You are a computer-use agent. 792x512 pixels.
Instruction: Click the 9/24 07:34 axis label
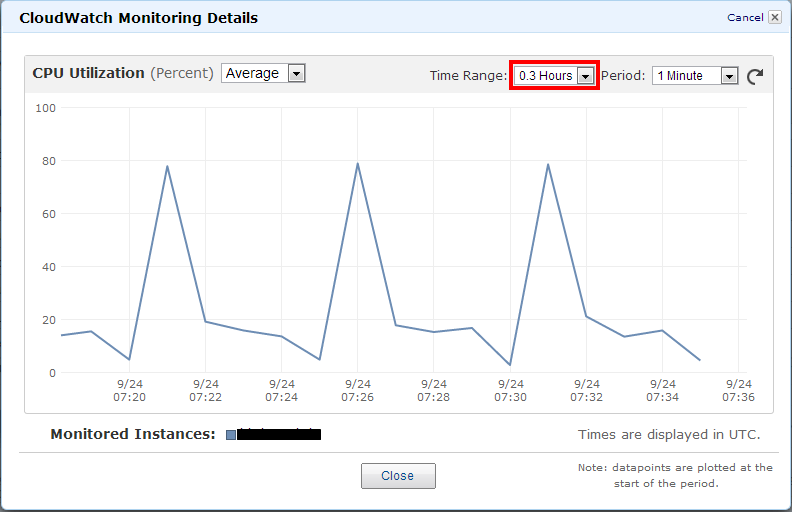(x=663, y=390)
